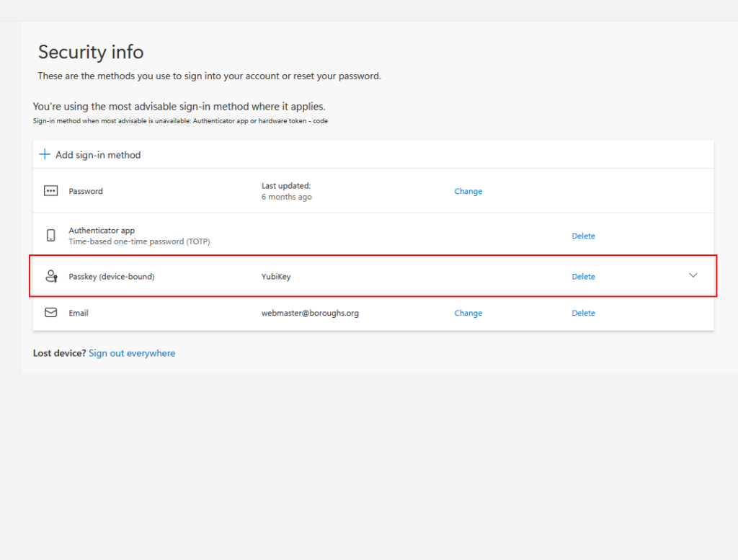This screenshot has width=738, height=560.
Task: Click the "Sign out everywhere" link
Action: [132, 353]
